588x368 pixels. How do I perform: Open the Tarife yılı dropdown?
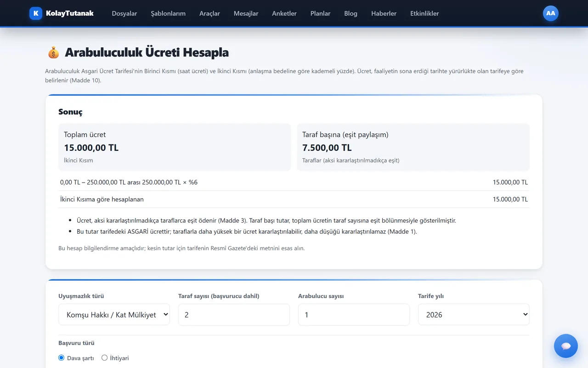[x=474, y=315]
